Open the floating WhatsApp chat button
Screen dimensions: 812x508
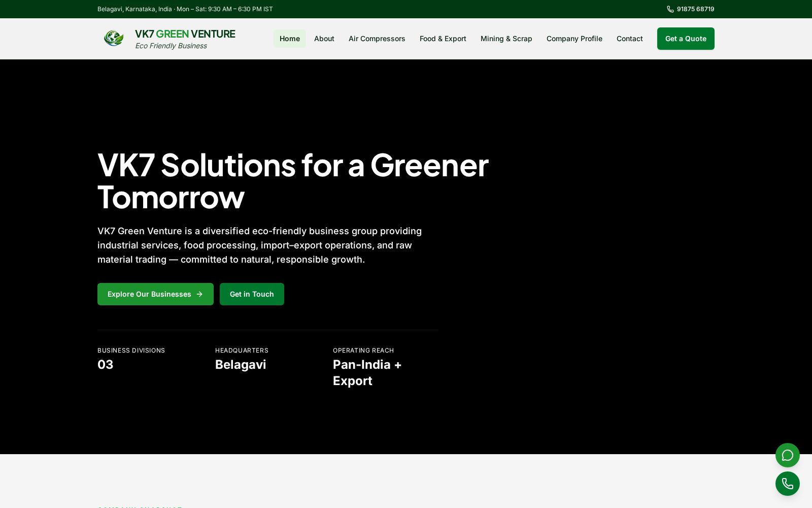click(787, 455)
